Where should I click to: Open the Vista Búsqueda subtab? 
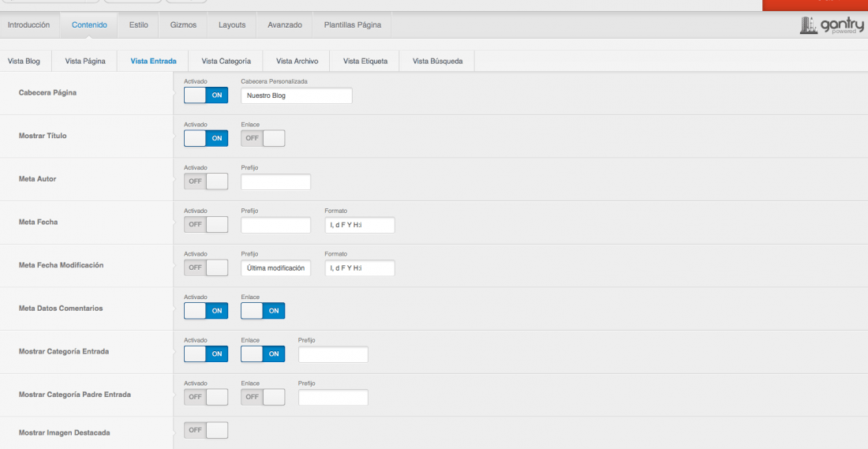click(x=437, y=61)
